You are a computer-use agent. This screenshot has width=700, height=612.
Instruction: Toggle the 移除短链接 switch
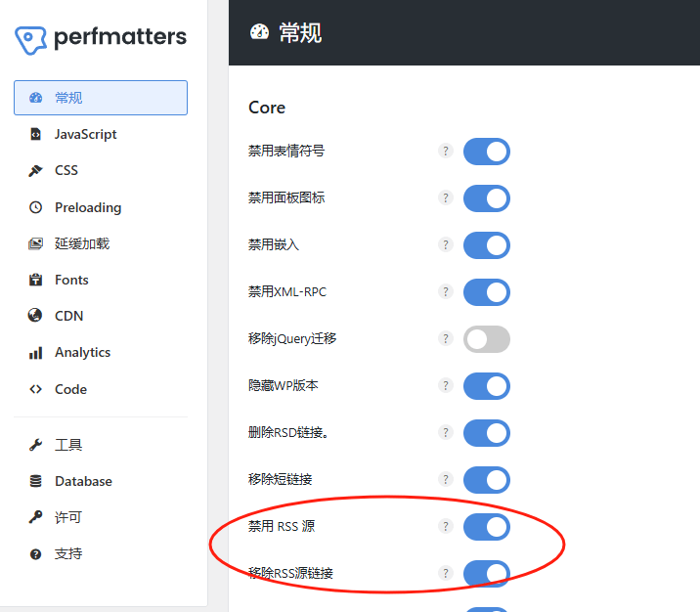pyautogui.click(x=487, y=480)
